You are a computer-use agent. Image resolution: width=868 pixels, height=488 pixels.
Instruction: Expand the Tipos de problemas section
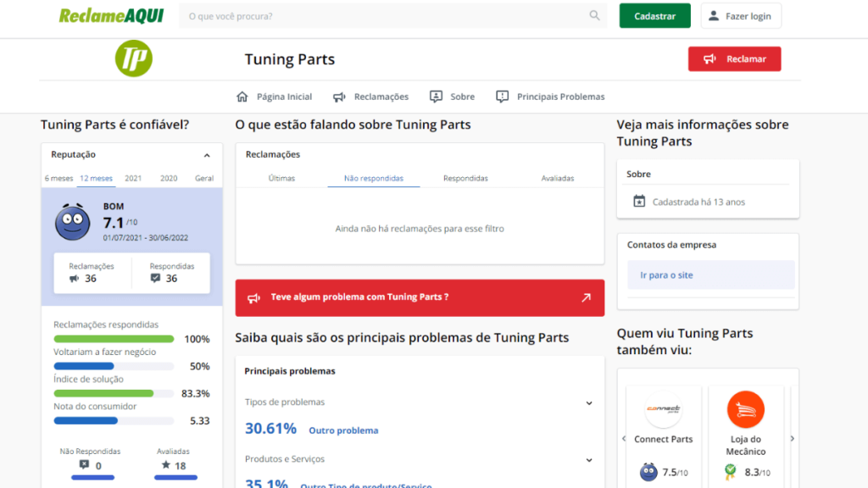tap(589, 402)
